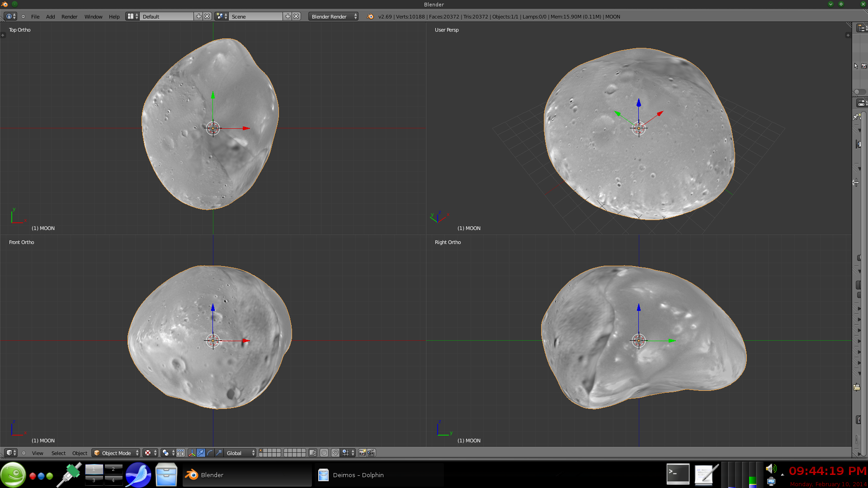Launch the blue feather browser icon

pos(138,475)
